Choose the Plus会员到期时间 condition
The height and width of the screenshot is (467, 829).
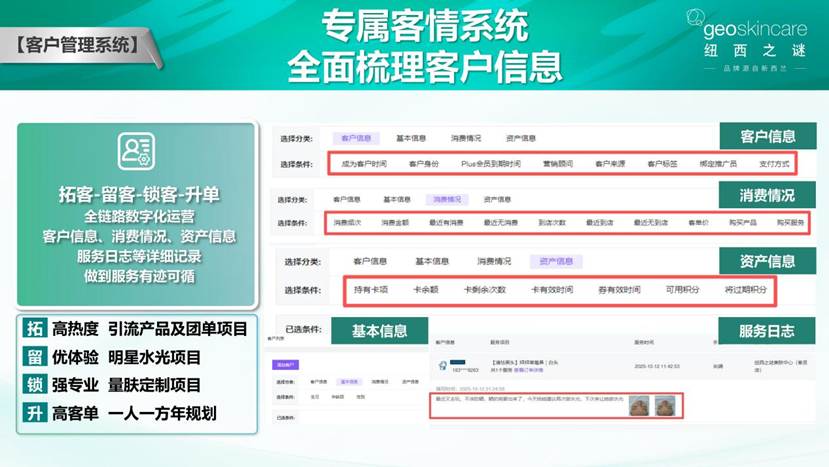click(491, 164)
